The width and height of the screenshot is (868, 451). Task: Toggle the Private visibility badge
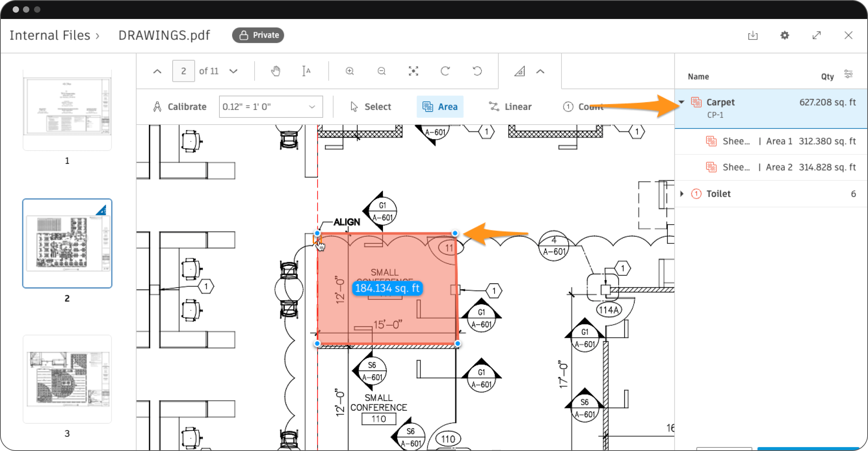pyautogui.click(x=258, y=35)
